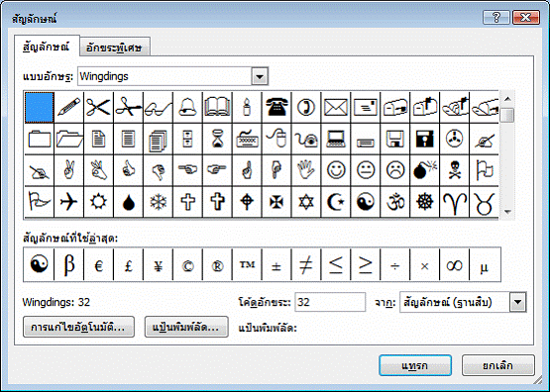Pick recently used beta symbol
Screen dimensions: 550x392
[x=68, y=264]
